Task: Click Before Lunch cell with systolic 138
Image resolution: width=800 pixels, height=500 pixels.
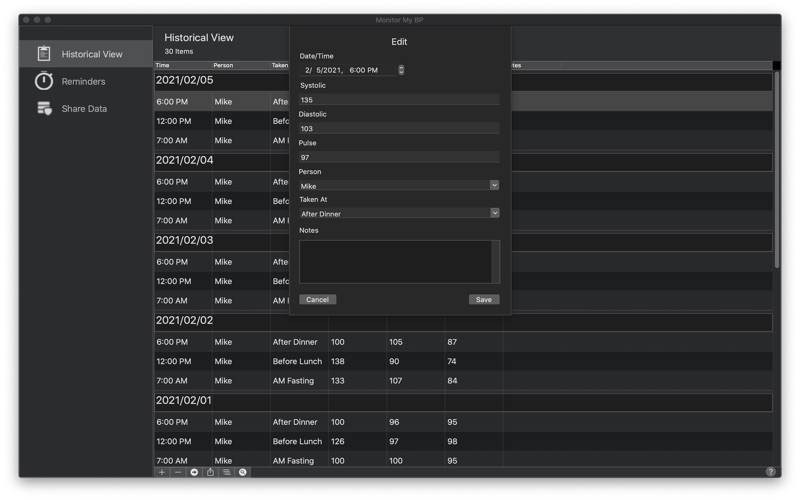Action: tap(297, 361)
